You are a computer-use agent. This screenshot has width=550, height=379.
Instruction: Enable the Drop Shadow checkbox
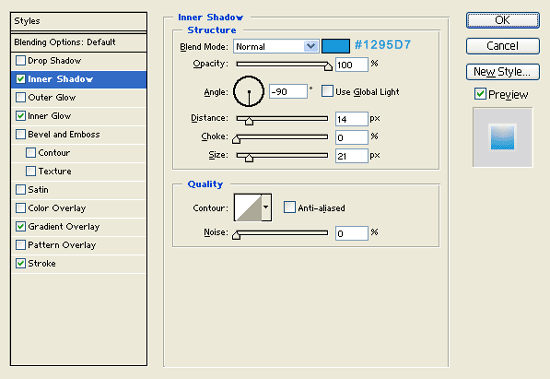pos(21,60)
